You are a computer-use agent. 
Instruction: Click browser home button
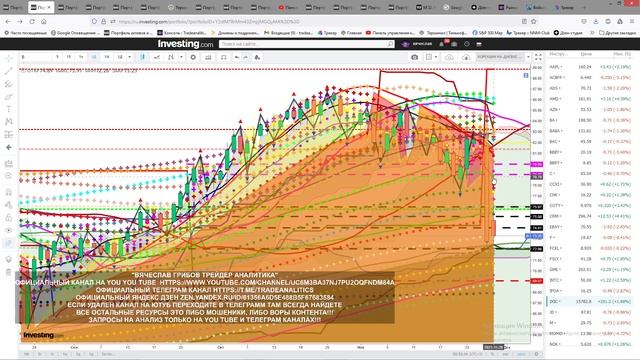[x=44, y=21]
